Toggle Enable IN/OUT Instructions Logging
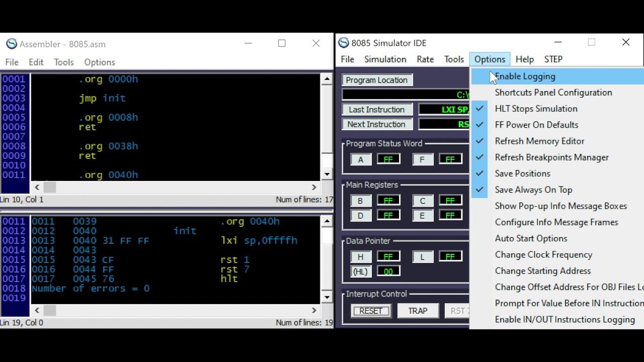644x362 pixels. click(x=557, y=319)
